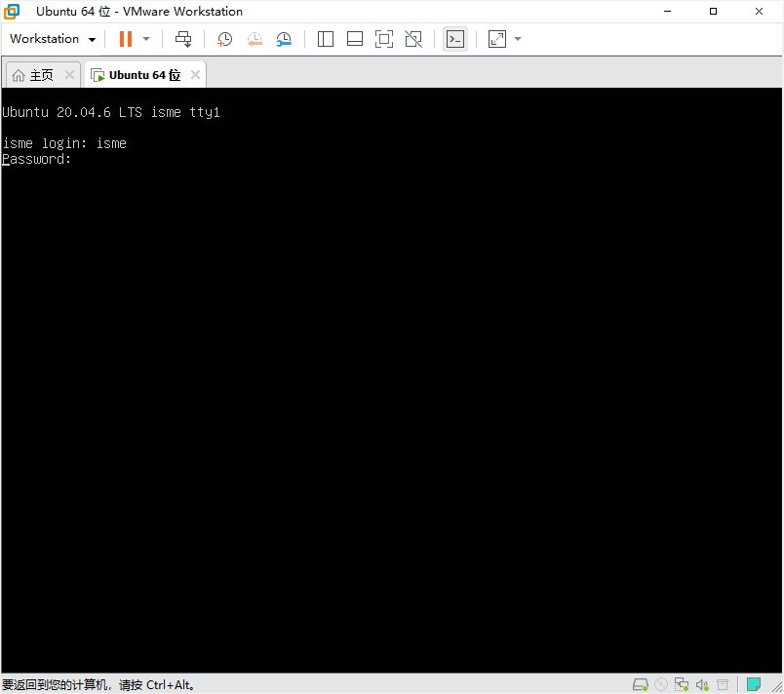The image size is (784, 694).
Task: Click the network adapter status icon
Action: click(682, 684)
